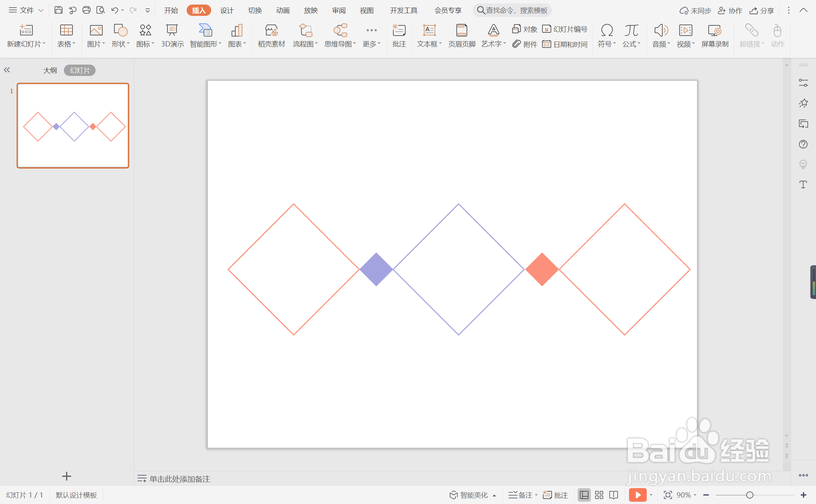Insert header and footer (页眉页脚)
The height and width of the screenshot is (504, 816).
[461, 36]
